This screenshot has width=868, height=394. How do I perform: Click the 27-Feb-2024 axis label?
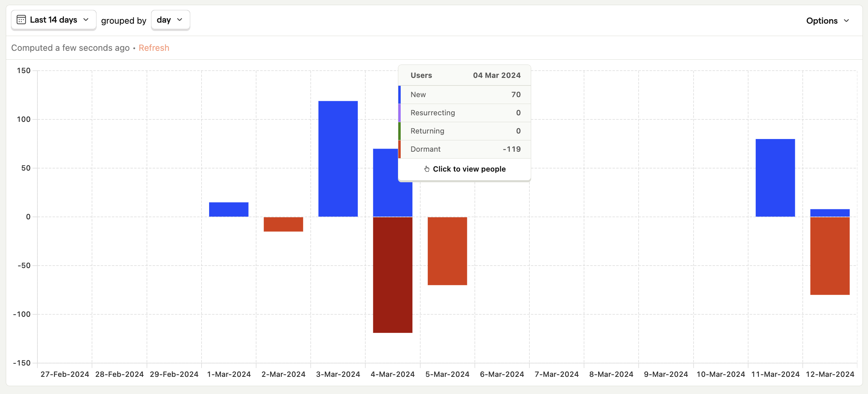[65, 374]
